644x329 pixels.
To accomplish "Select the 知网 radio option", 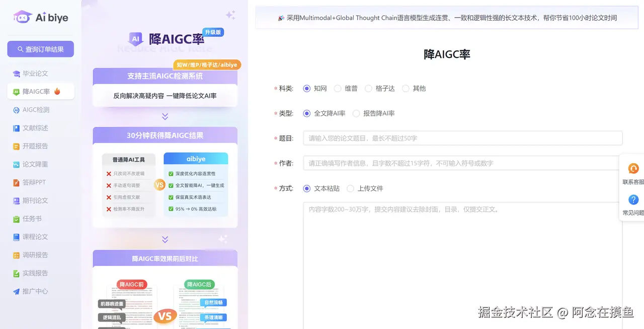I will pyautogui.click(x=307, y=88).
